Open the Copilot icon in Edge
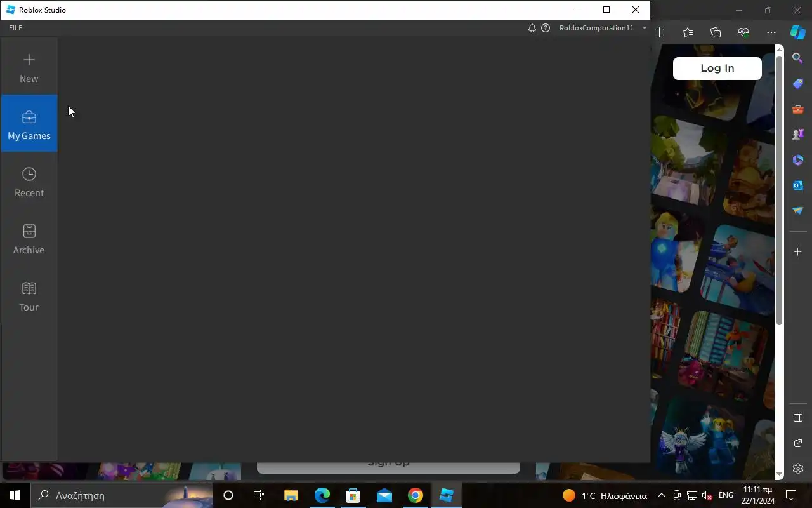Screen dimensions: 812x508 point(798,32)
